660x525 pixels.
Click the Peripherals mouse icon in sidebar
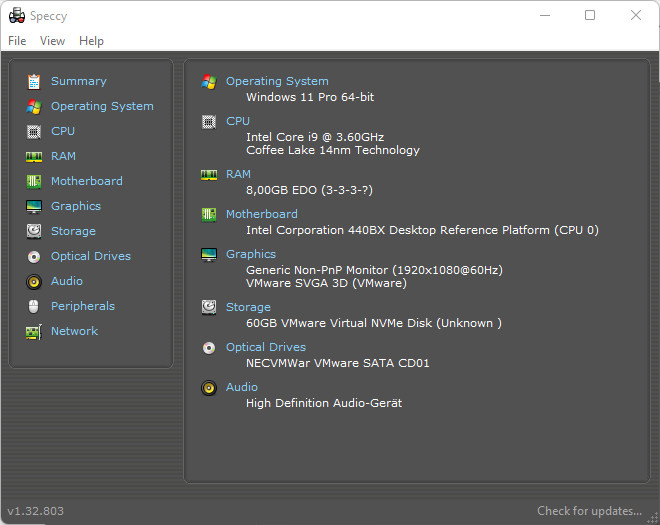coord(34,306)
